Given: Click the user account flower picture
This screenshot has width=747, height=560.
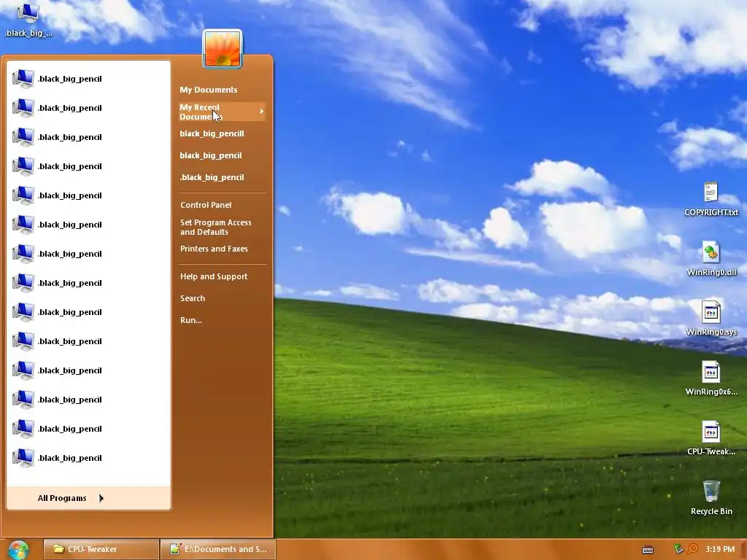Looking at the screenshot, I should [222, 49].
